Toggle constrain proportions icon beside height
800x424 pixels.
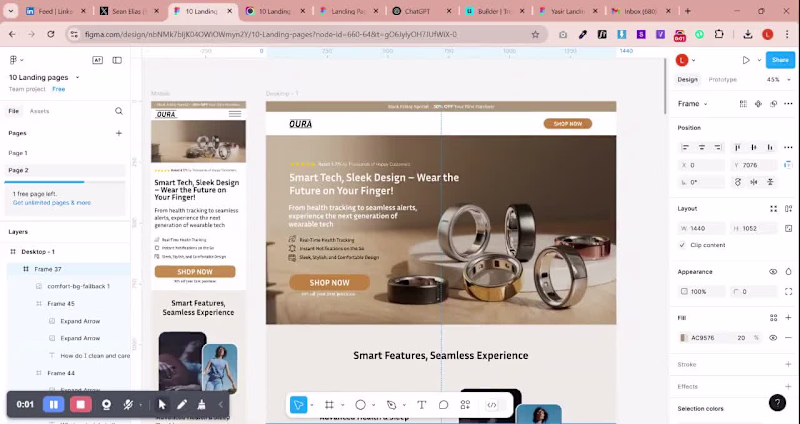tap(788, 228)
